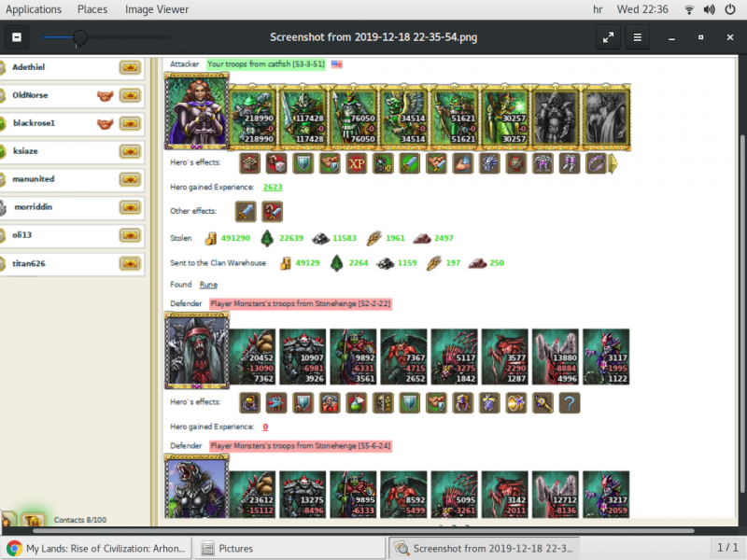Open the Places menu
The image size is (747, 560).
tap(92, 9)
